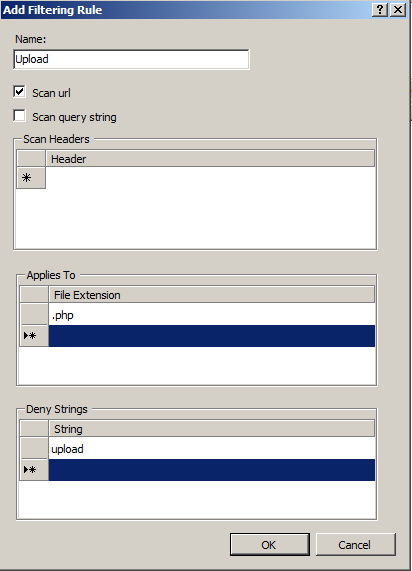
Task: Click the top-left corner cell of Scan Headers grid
Action: (31, 159)
